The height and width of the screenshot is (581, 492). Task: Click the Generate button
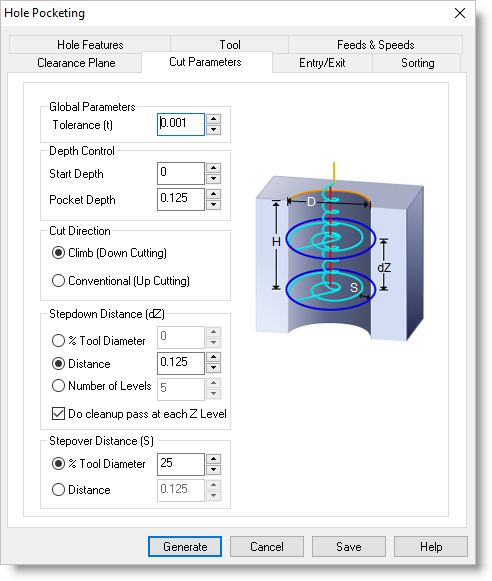coord(185,547)
